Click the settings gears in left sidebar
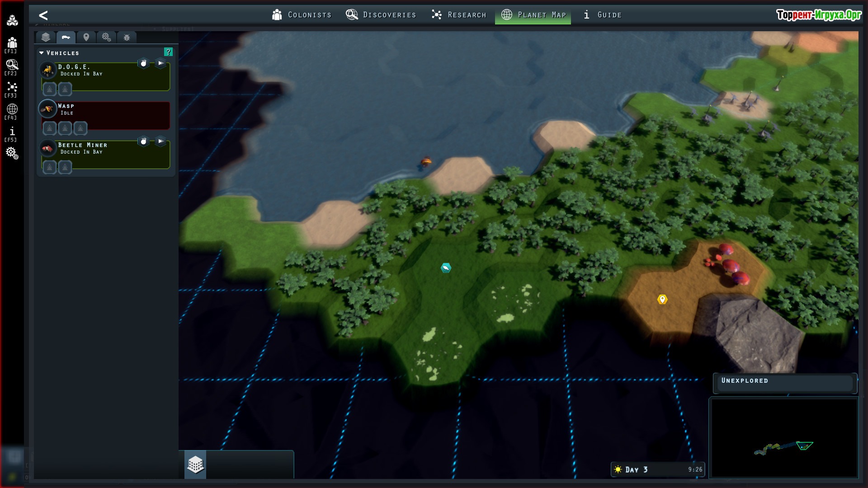The image size is (868, 488). (x=12, y=153)
